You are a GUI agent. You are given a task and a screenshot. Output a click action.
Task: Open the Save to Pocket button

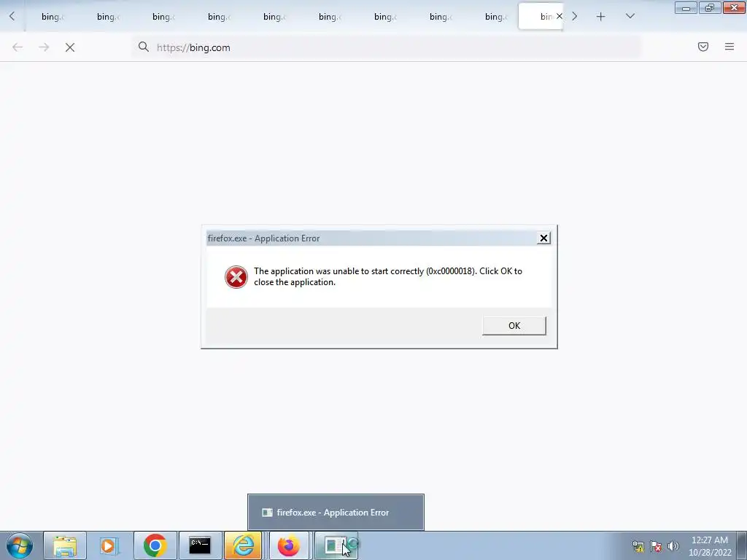coord(703,47)
